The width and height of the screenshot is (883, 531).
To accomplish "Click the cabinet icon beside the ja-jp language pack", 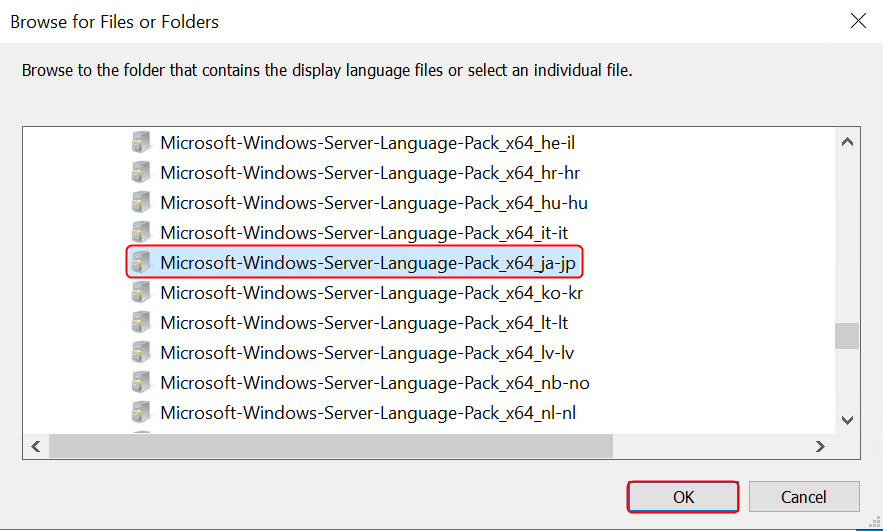I will click(x=141, y=262).
